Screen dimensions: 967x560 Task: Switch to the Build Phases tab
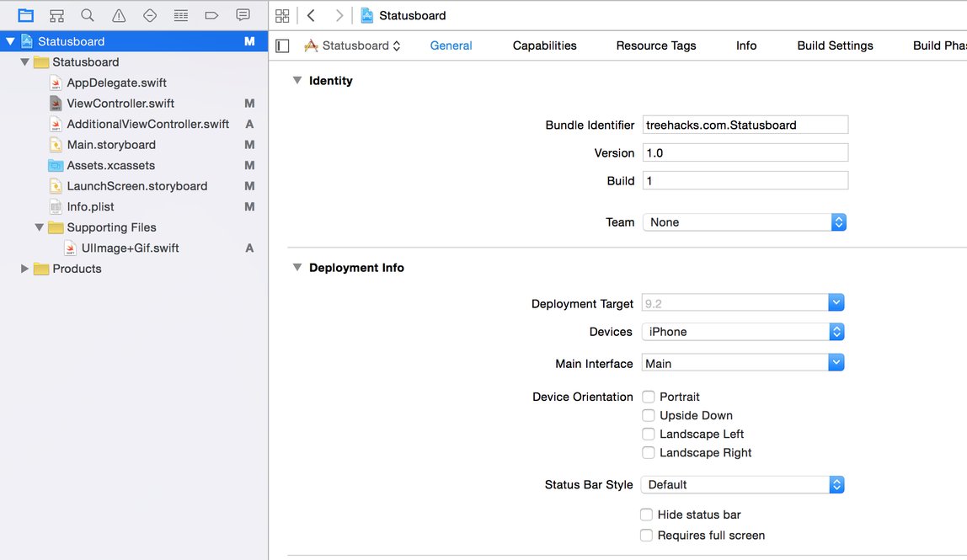[940, 45]
